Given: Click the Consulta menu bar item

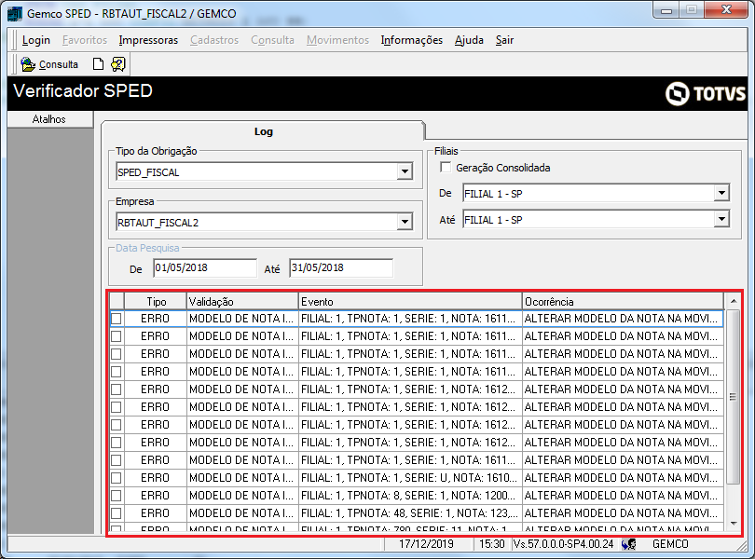Looking at the screenshot, I should (272, 40).
